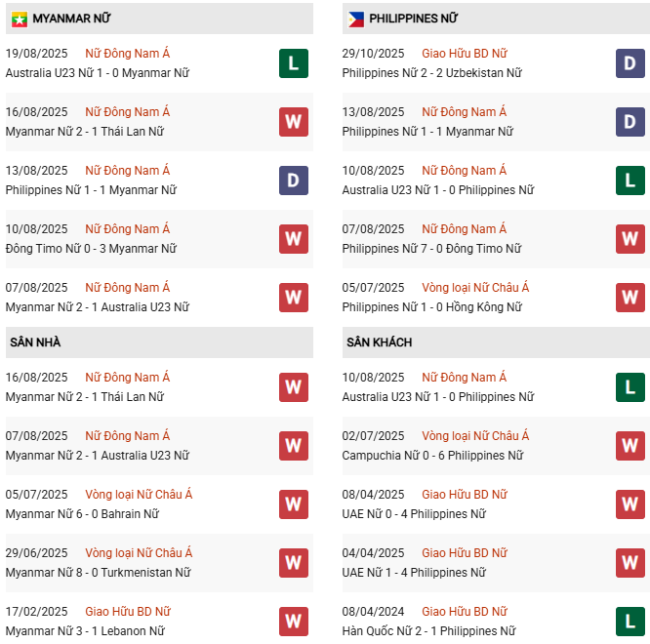The image size is (650, 644).
Task: Select the SÂN NHÀ section header
Action: (35, 342)
